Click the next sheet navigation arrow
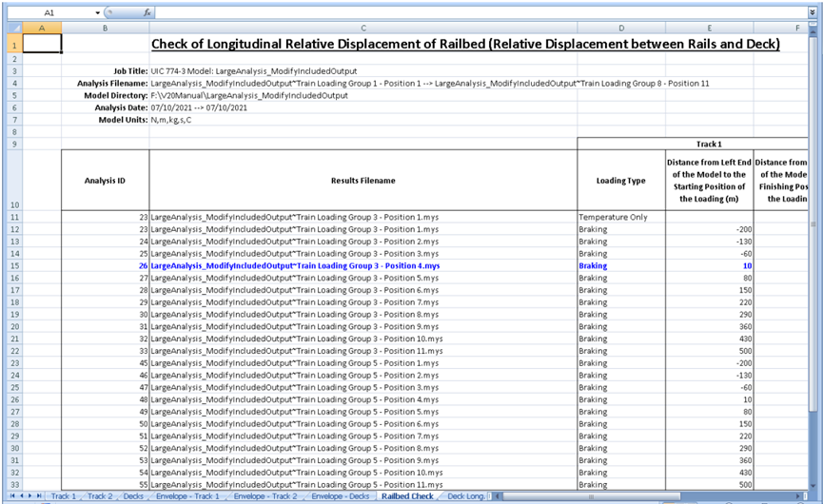 tap(30, 496)
